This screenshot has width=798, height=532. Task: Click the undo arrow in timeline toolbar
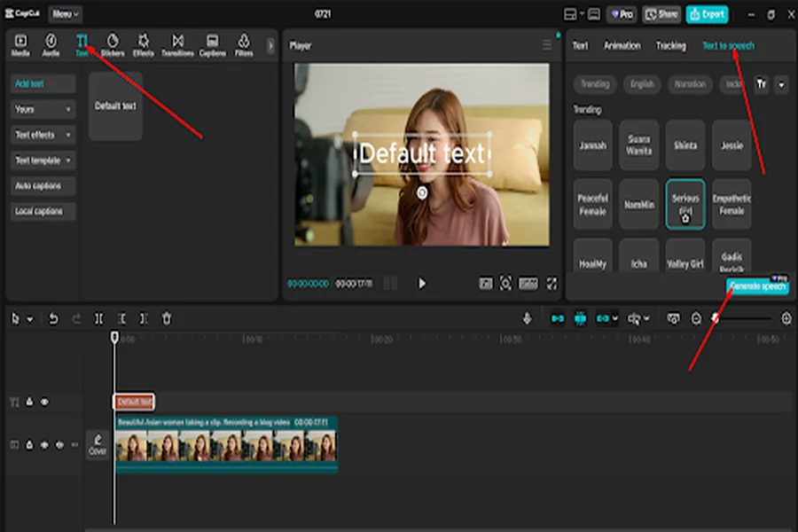pos(53,318)
